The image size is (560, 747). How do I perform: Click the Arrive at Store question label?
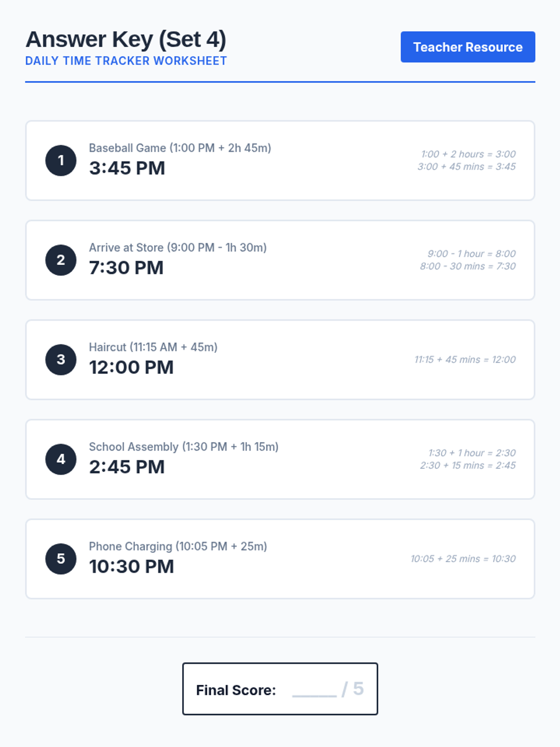[x=178, y=247]
